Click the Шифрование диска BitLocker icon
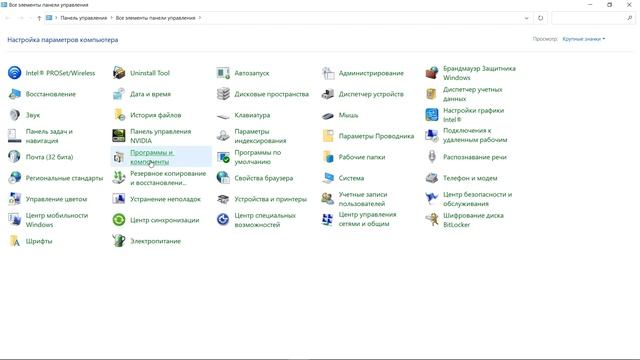The width and height of the screenshot is (640, 360). pyautogui.click(x=432, y=220)
